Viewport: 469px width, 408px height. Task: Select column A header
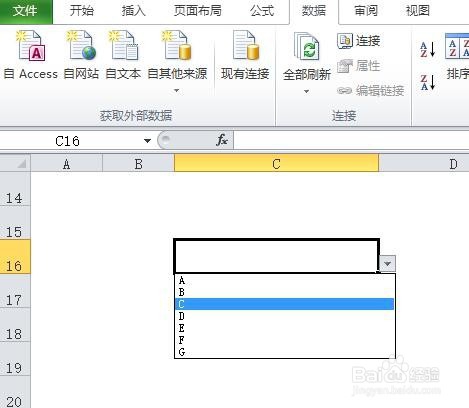[x=66, y=164]
